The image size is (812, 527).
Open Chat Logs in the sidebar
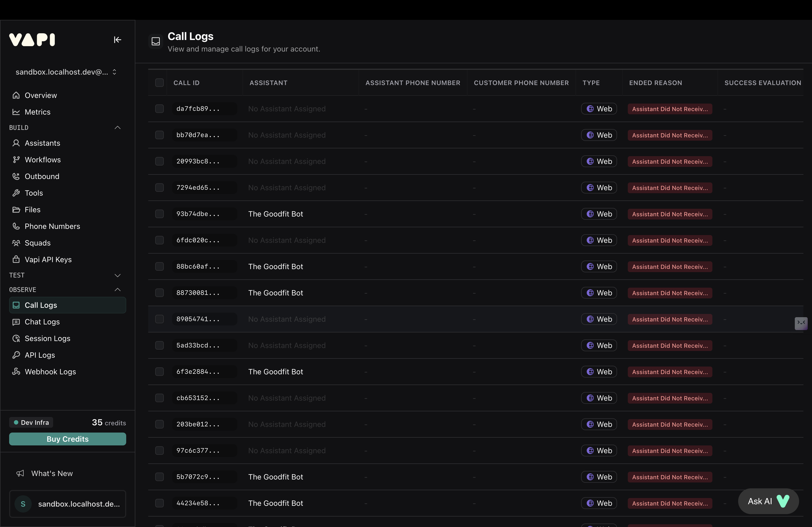[x=42, y=322]
